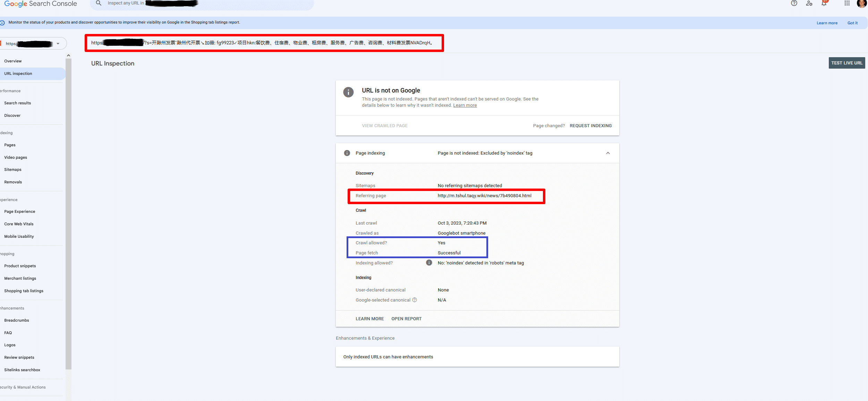Image resolution: width=868 pixels, height=401 pixels.
Task: Click the Page indexing info icon
Action: tap(347, 153)
